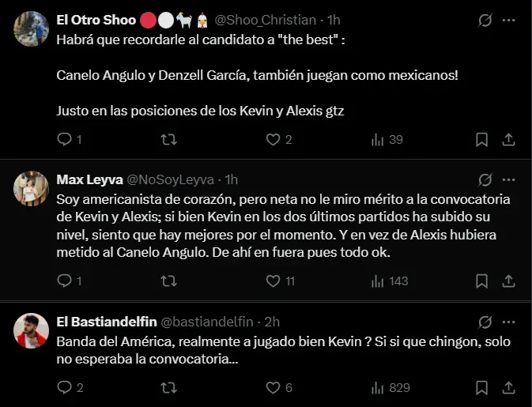
Task: Click Max Leyva's profile avatar
Action: click(32, 188)
